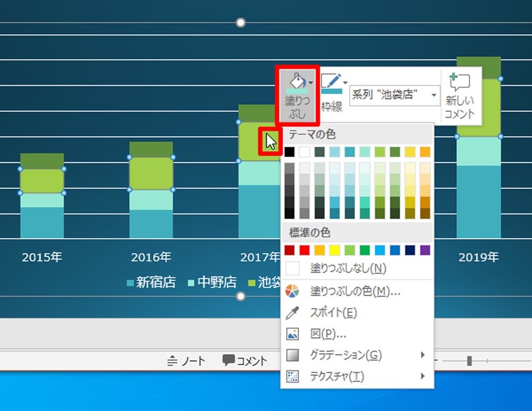Image resolution: width=532 pixels, height=411 pixels.
Task: Open 塗りつぶしの色(M)... more fill colors
Action: [357, 291]
